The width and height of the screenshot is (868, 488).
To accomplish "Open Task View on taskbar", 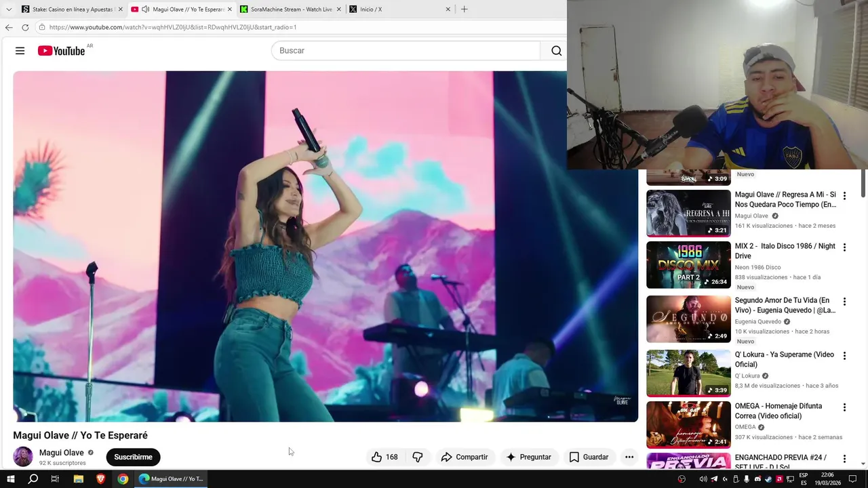I will click(x=55, y=479).
